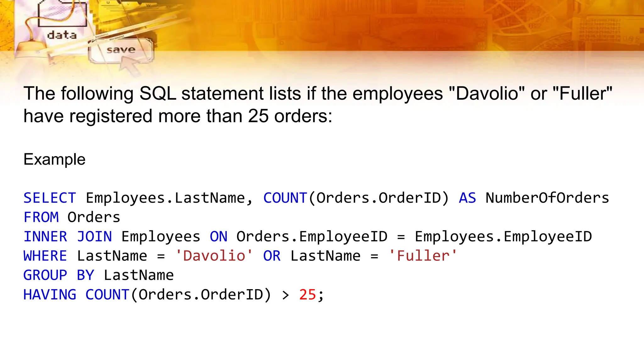Click the ON keyword in join line
This screenshot has width=644, height=362.
coord(219,237)
